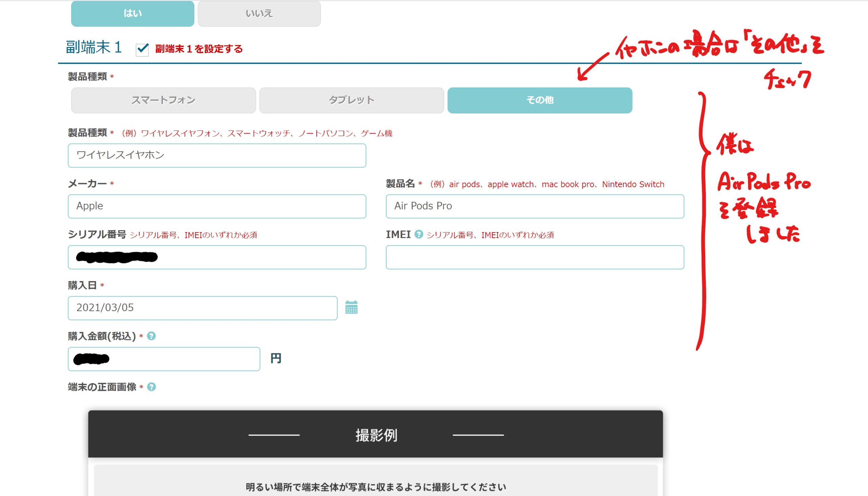The width and height of the screenshot is (868, 496).
Task: Toggle 副端末１を設定する checkbox
Action: pyautogui.click(x=142, y=50)
